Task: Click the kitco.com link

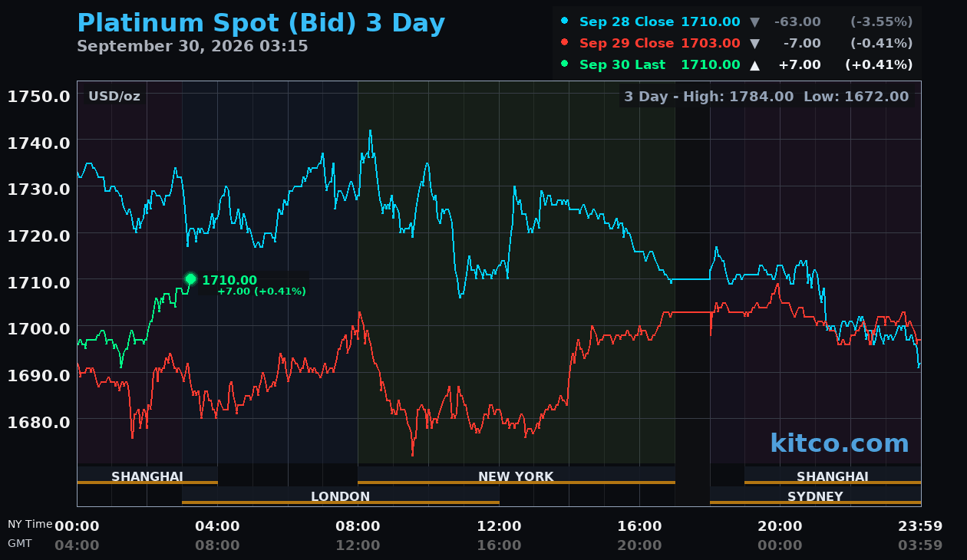Action: (x=840, y=443)
